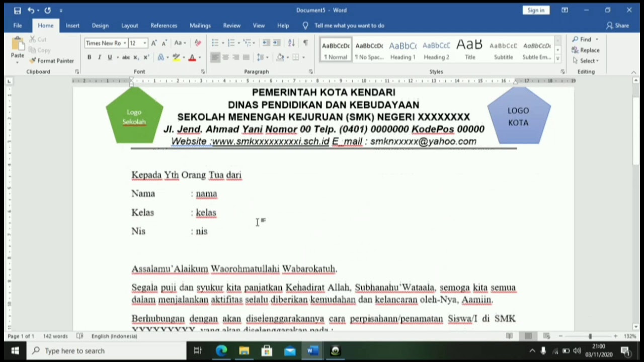Toggle Underline formatting
This screenshot has width=644, height=362.
(110, 57)
